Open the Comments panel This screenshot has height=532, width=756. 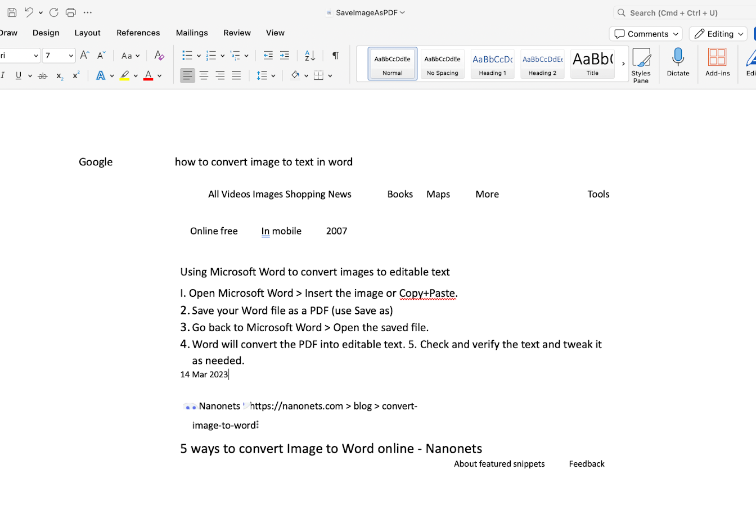(x=645, y=34)
